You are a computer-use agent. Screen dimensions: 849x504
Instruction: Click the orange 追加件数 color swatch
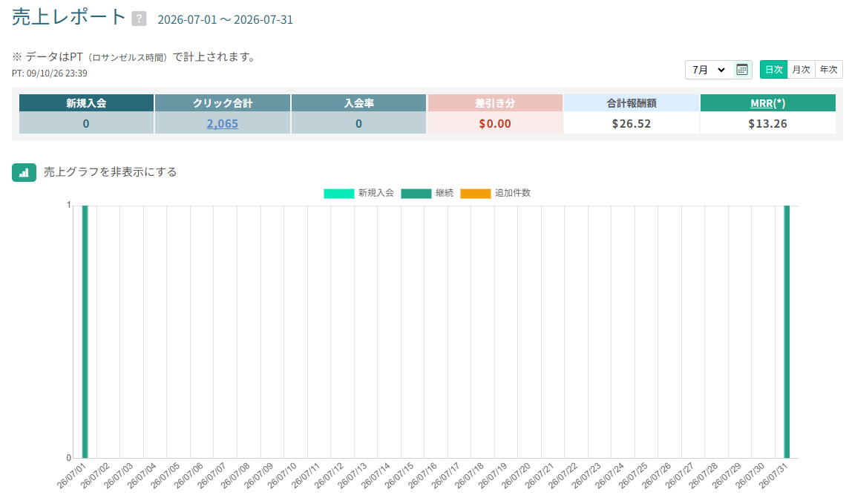point(476,193)
